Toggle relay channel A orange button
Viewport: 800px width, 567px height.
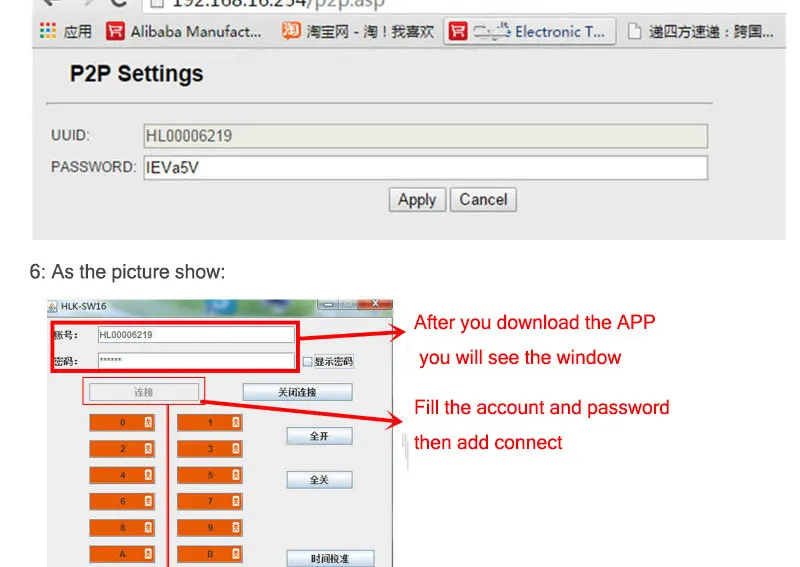(122, 554)
